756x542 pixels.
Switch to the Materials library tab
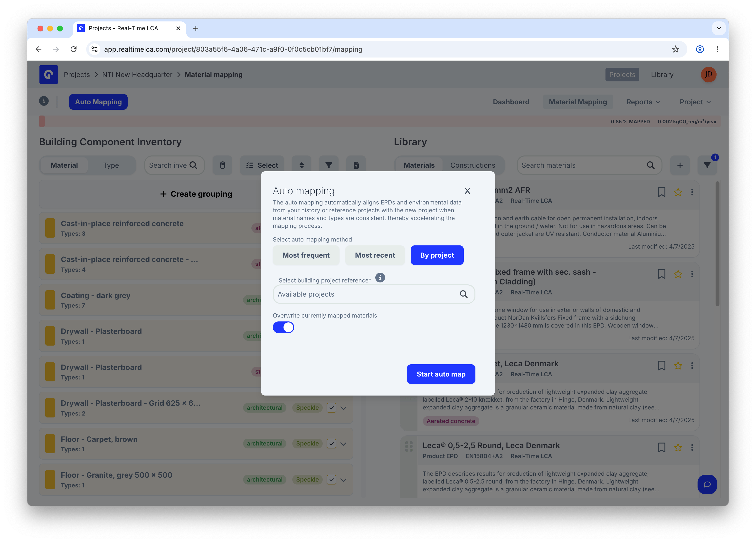(x=419, y=165)
